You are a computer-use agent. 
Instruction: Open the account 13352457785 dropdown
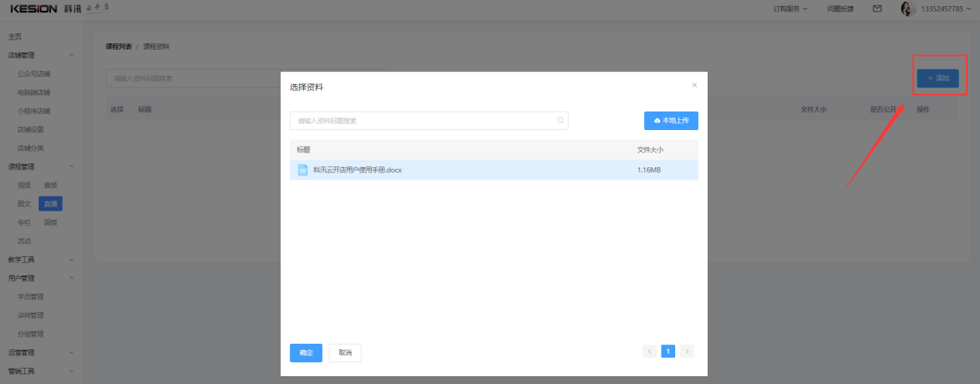(x=946, y=9)
